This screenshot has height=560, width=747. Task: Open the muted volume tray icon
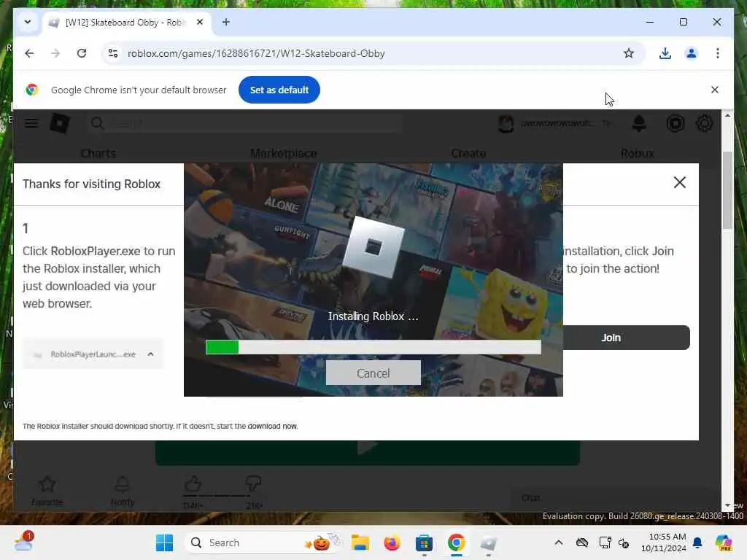click(624, 542)
